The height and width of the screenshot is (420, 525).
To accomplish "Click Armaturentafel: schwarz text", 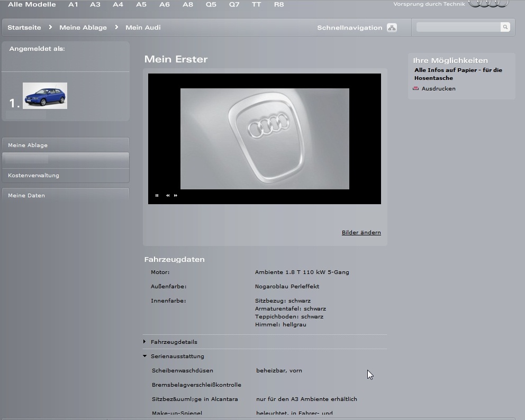I will tap(291, 308).
